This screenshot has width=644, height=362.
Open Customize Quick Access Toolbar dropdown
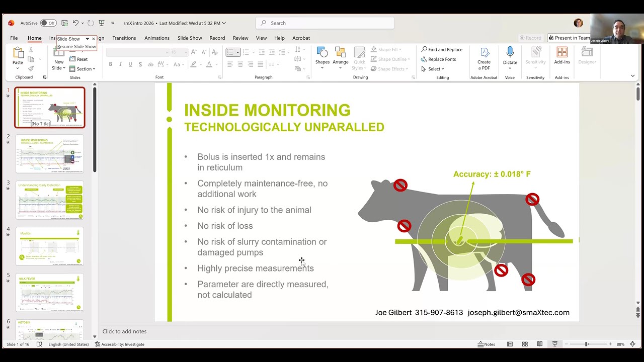112,23
